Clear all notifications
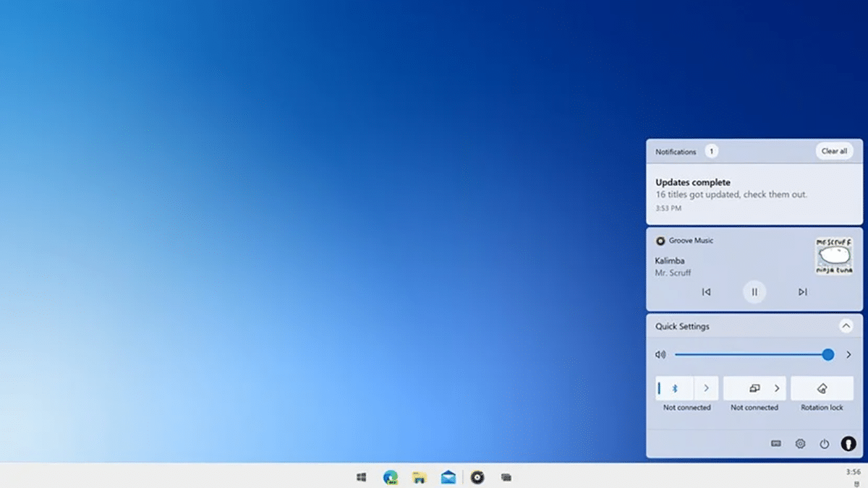Viewport: 868px width, 488px height. pos(833,151)
